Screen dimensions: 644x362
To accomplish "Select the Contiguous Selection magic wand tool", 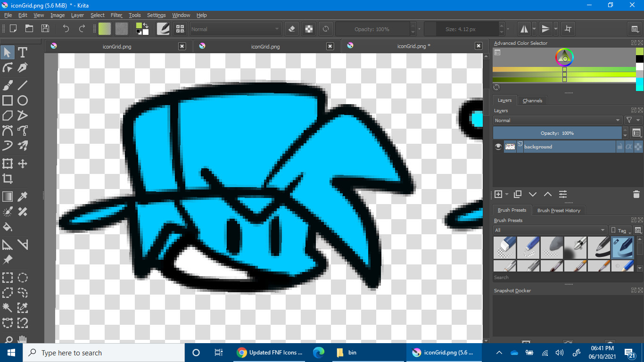I will [8, 307].
